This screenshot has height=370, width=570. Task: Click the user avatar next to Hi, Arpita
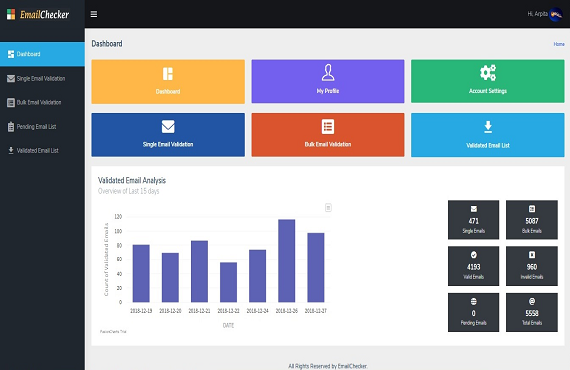coord(556,15)
